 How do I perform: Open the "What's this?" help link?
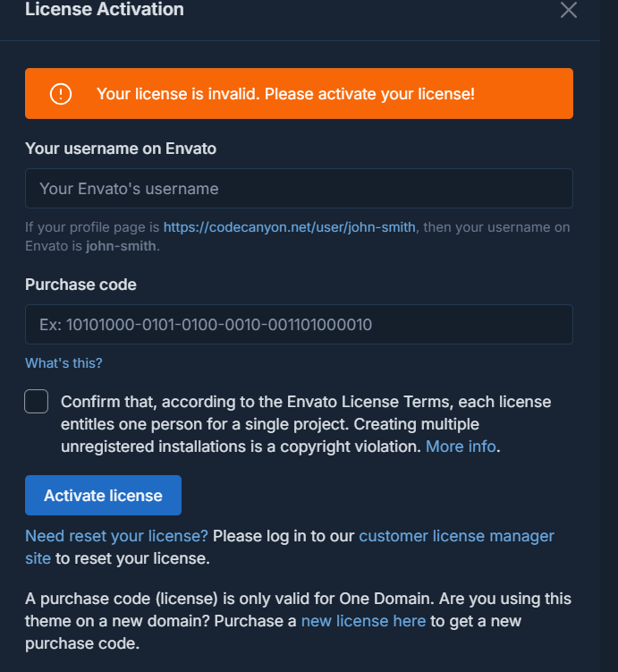63,363
